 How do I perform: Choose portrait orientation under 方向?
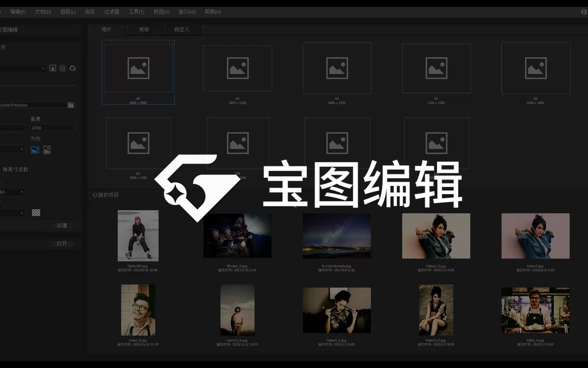coord(47,150)
